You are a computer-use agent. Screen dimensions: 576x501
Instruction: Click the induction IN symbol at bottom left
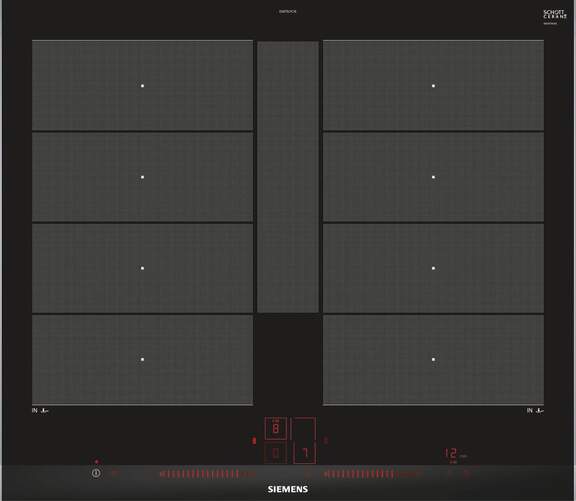[x=40, y=410]
